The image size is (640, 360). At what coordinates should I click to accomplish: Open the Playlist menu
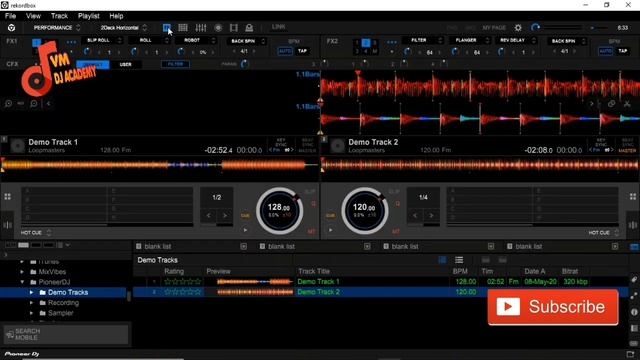(x=89, y=16)
